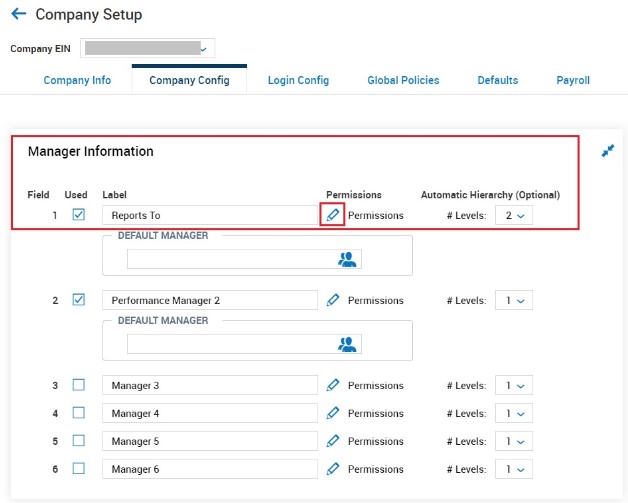Check the Used box for Manager 6
628x503 pixels.
79,469
